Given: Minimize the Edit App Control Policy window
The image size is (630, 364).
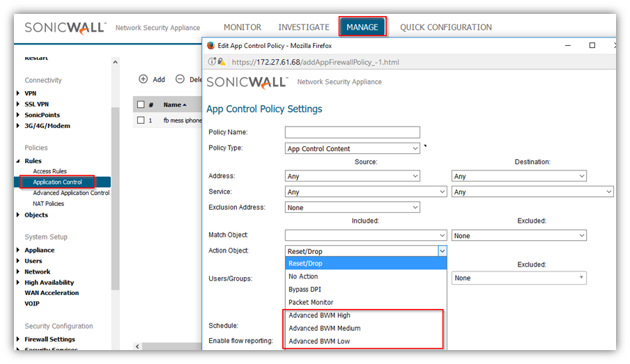Looking at the screenshot, I should click(568, 45).
